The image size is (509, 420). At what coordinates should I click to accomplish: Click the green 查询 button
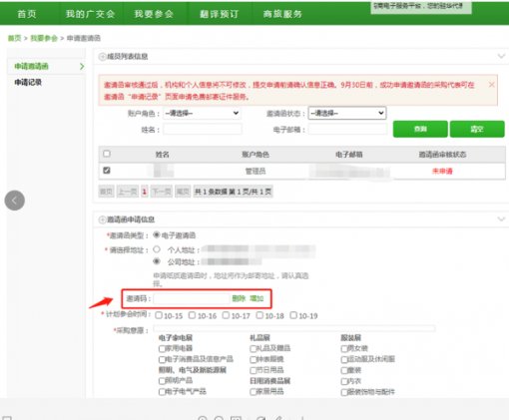420,129
